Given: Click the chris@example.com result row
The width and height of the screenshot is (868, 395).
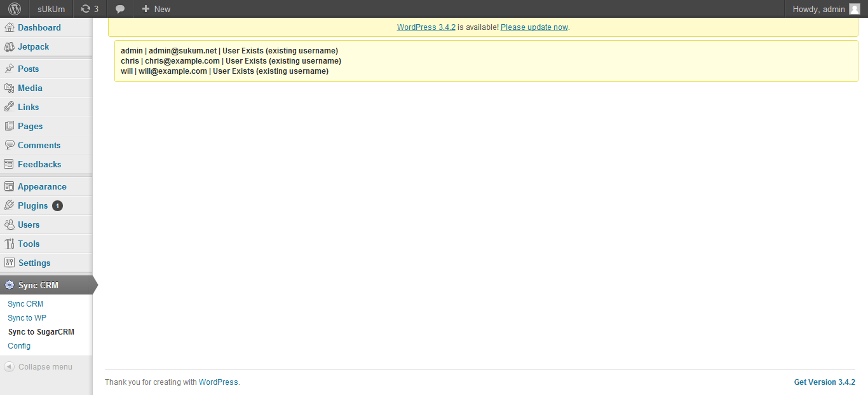Looking at the screenshot, I should point(231,61).
